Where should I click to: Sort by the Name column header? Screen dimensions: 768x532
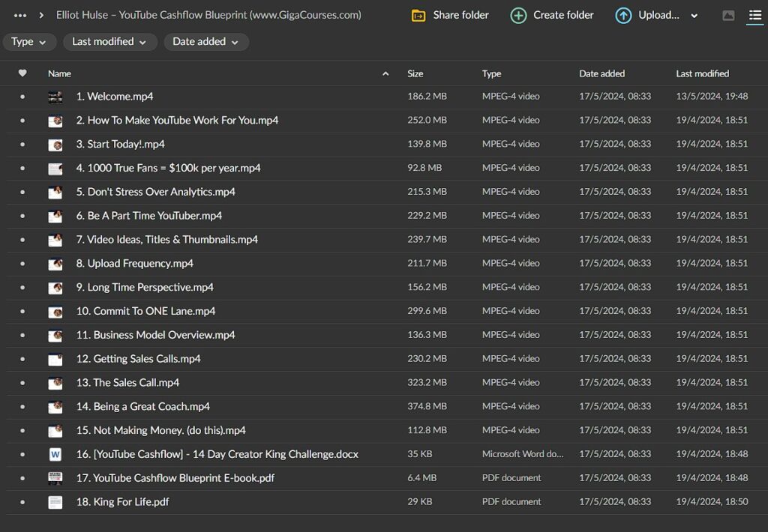pos(60,73)
